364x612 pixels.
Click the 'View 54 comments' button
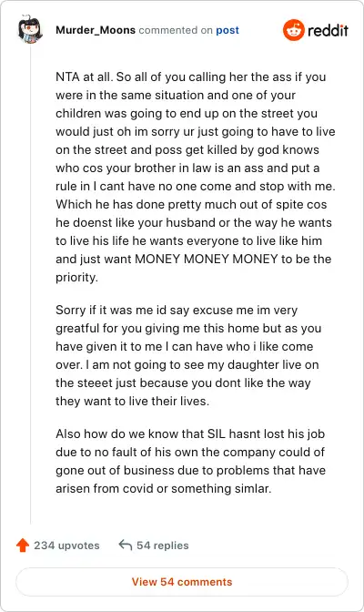(x=182, y=582)
